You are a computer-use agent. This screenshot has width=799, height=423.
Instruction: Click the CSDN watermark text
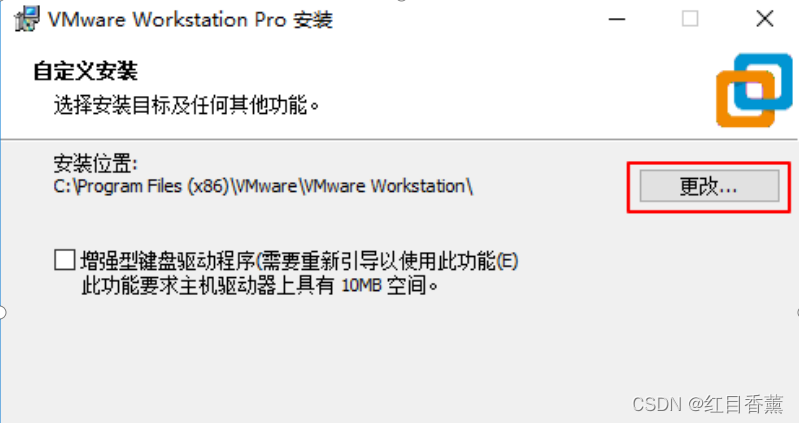coord(657,404)
